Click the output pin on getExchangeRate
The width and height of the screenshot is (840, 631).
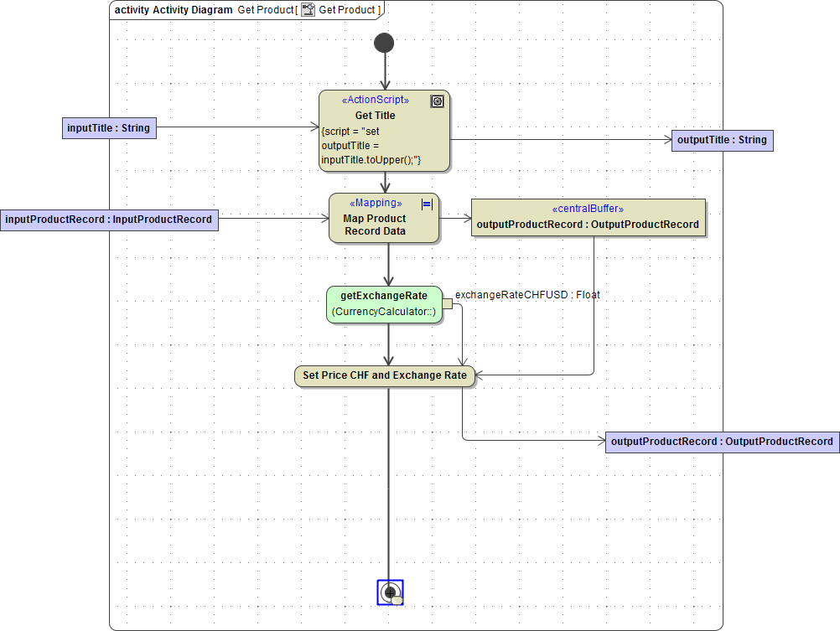pyautogui.click(x=447, y=305)
